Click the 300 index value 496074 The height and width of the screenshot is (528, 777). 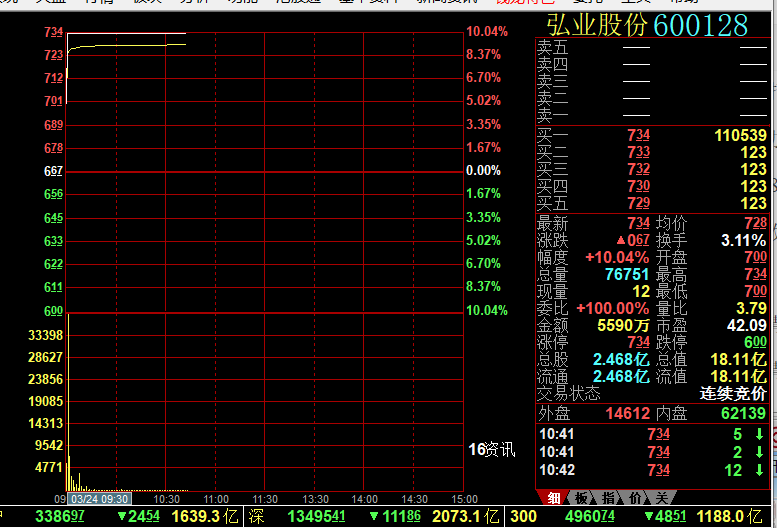(590, 517)
